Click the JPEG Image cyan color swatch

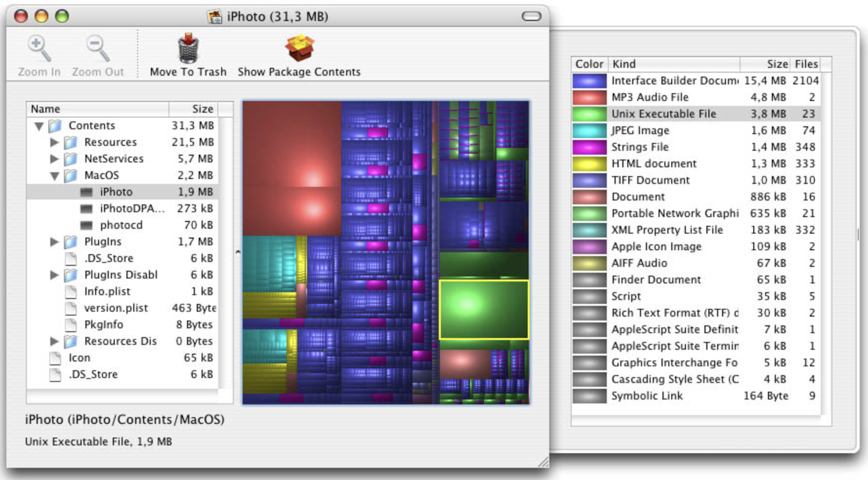(589, 130)
